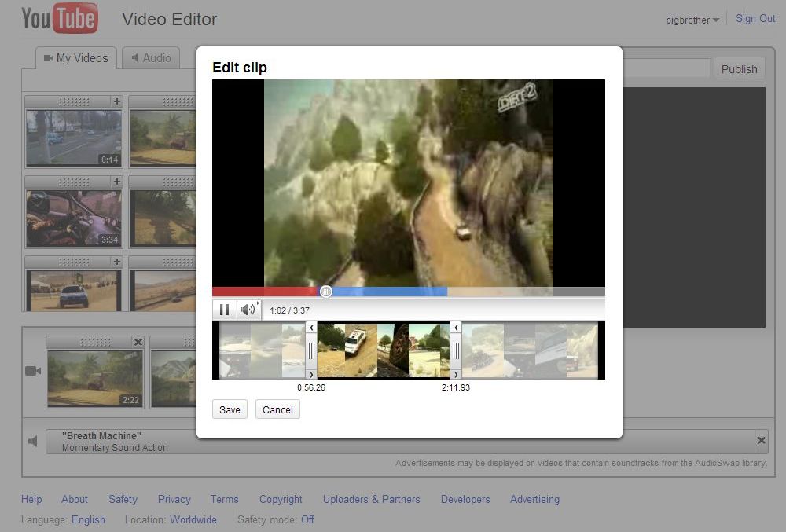Select the My Videos tab
Screen dimensions: 786x532
click(76, 58)
